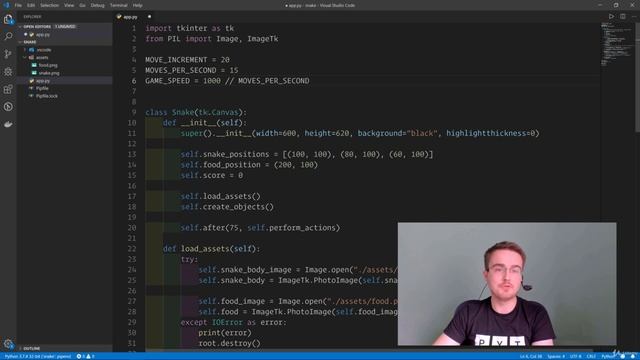Viewport: 640px width, 360px height.
Task: Click 'GAME_SPEED' on line 6
Action: pyautogui.click(x=167, y=81)
